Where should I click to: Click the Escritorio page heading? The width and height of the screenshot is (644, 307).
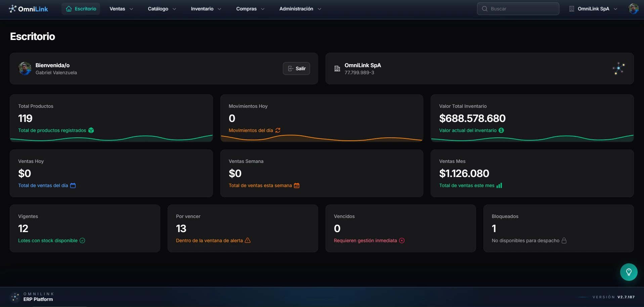33,36
